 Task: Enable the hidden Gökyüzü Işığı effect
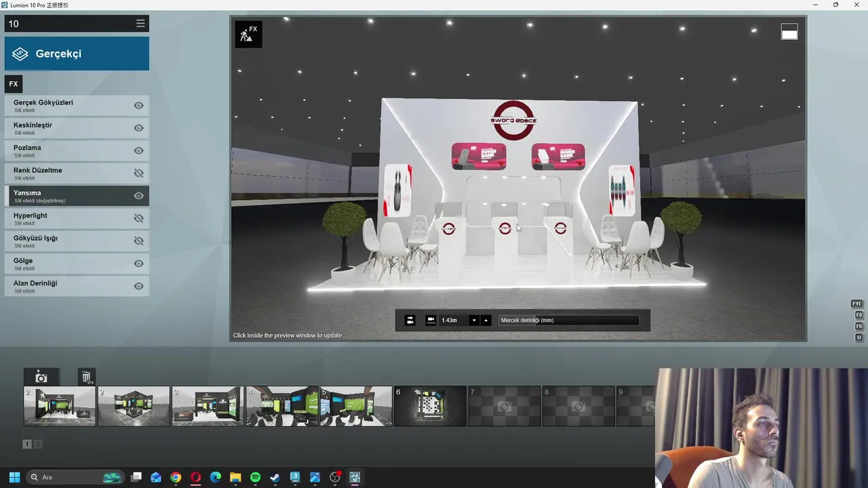138,241
